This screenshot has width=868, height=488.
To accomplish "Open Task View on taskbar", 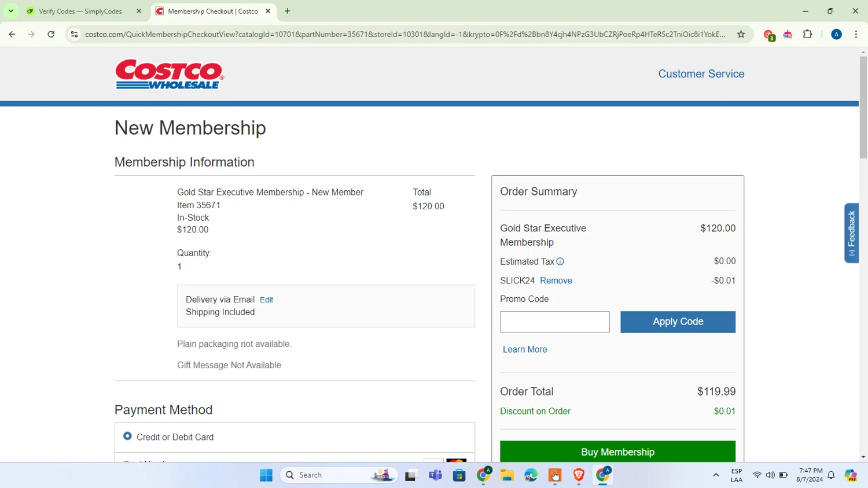I will coord(410,475).
